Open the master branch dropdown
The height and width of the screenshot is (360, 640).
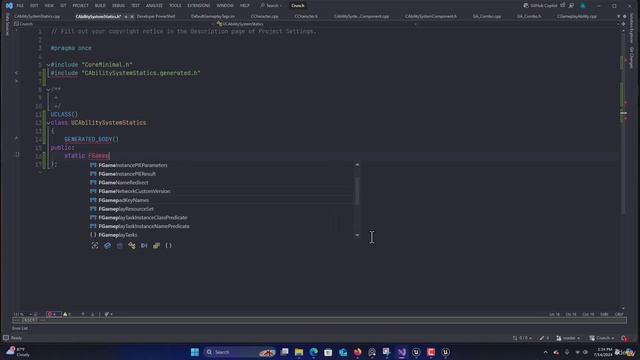click(x=568, y=338)
